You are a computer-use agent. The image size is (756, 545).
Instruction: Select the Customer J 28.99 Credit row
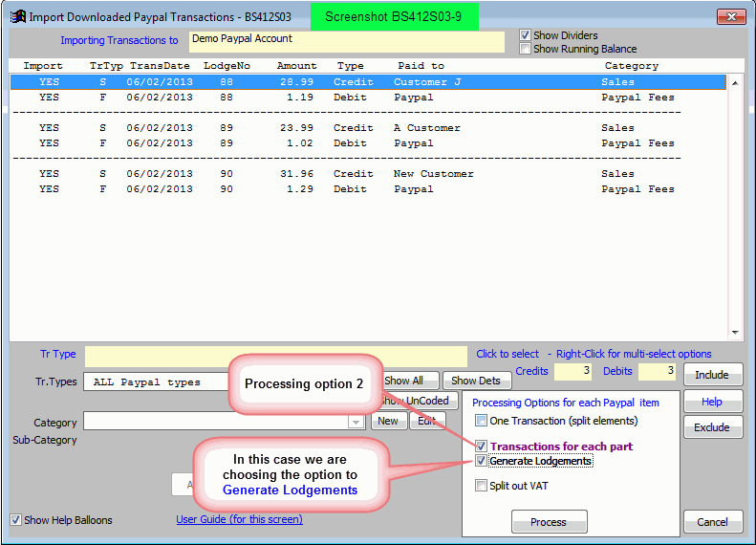click(368, 82)
